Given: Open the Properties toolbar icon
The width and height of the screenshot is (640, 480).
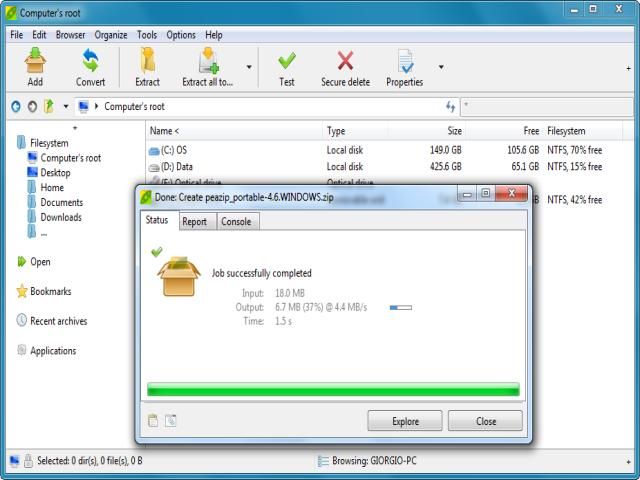Looking at the screenshot, I should pos(404,62).
